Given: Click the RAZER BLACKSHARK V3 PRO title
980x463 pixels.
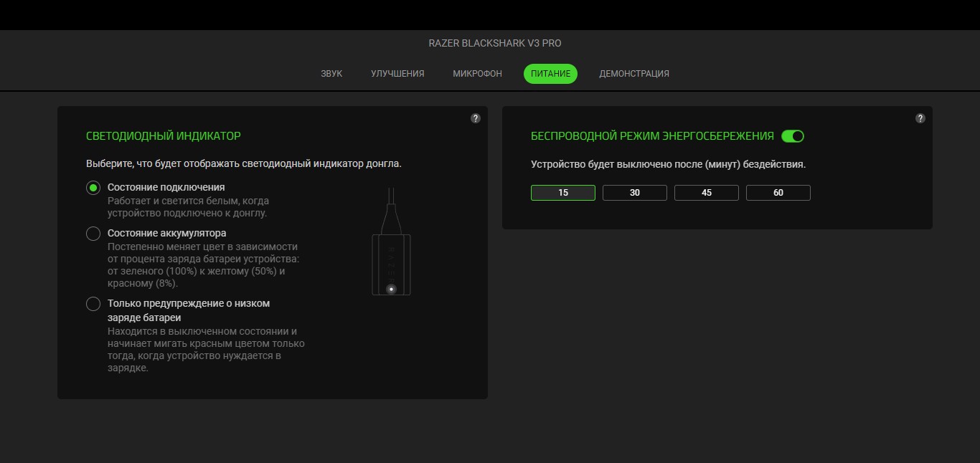Looking at the screenshot, I should (495, 43).
